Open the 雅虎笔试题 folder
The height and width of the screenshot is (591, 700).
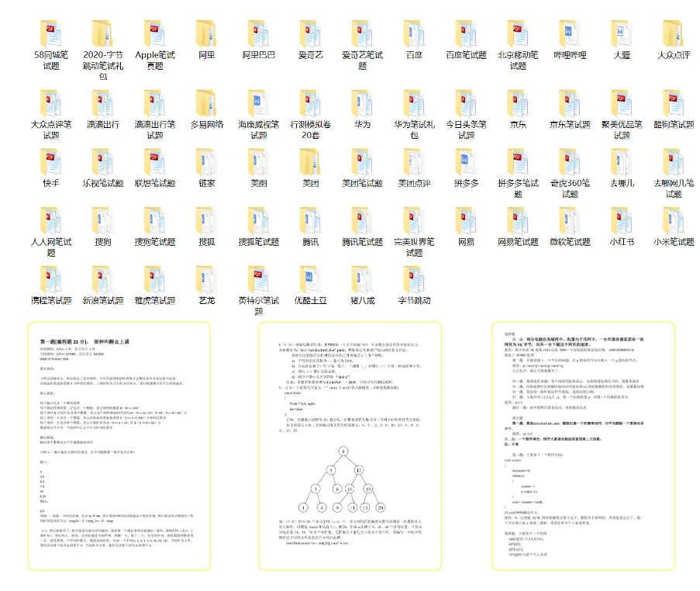pyautogui.click(x=155, y=280)
